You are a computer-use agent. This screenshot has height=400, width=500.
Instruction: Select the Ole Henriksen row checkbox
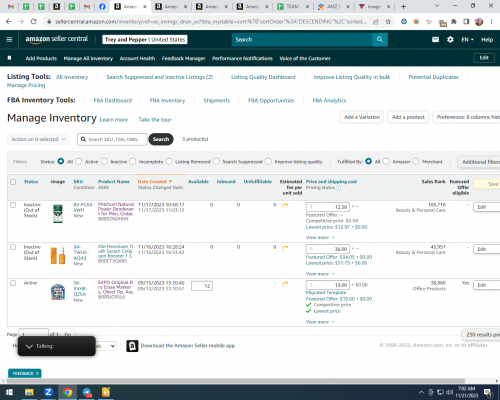pos(13,247)
